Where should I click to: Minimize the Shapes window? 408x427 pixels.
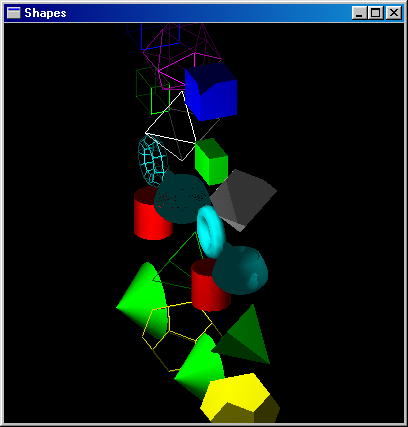point(359,13)
